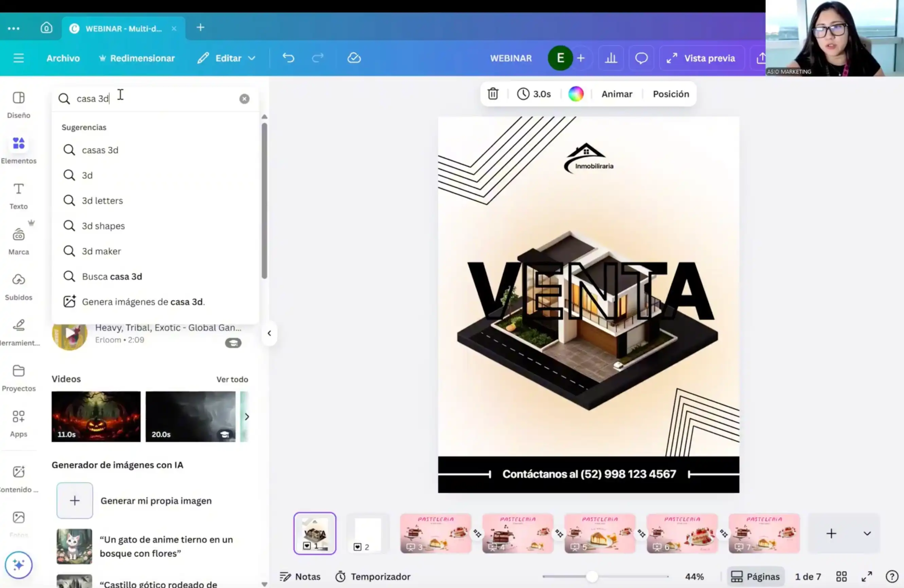904x588 pixels.
Task: Open the Texto panel
Action: point(18,195)
